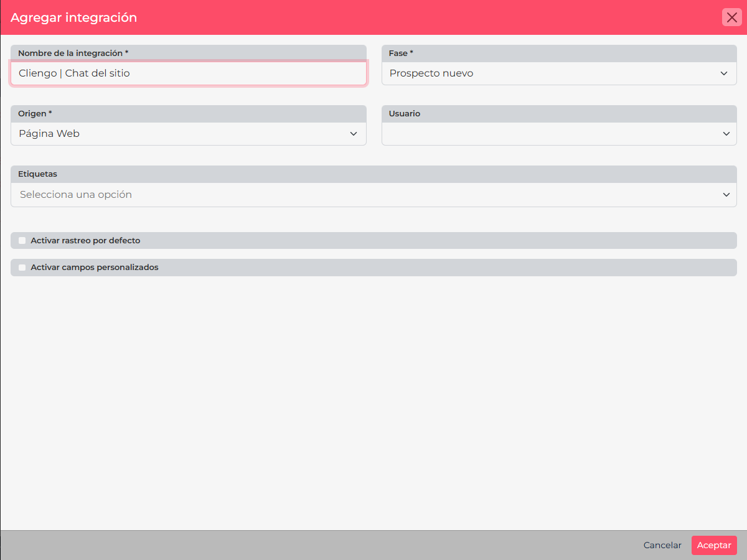Click the Nombre de la integración label
This screenshot has width=747, height=560.
(x=73, y=54)
